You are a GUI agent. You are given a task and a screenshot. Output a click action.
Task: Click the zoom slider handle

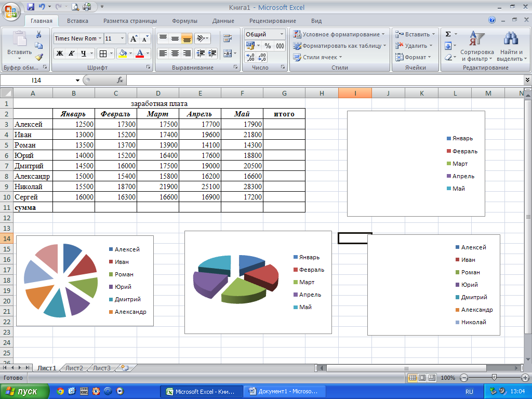495,377
